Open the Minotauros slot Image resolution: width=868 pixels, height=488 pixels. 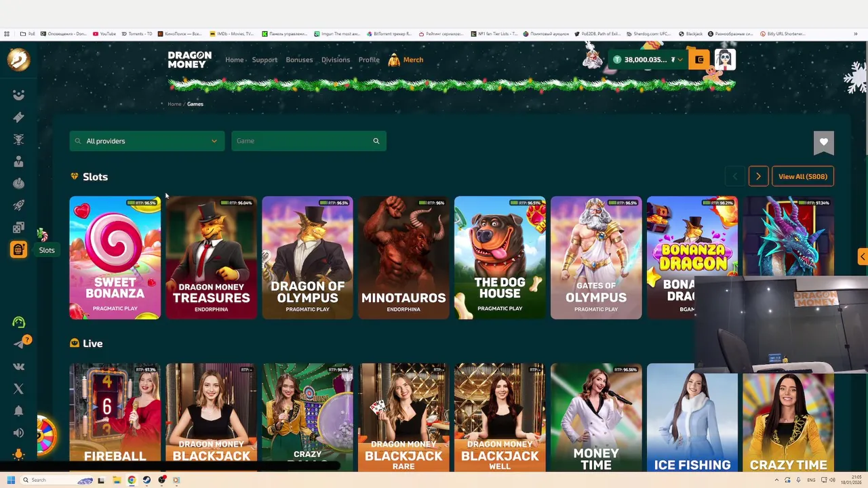(x=403, y=258)
